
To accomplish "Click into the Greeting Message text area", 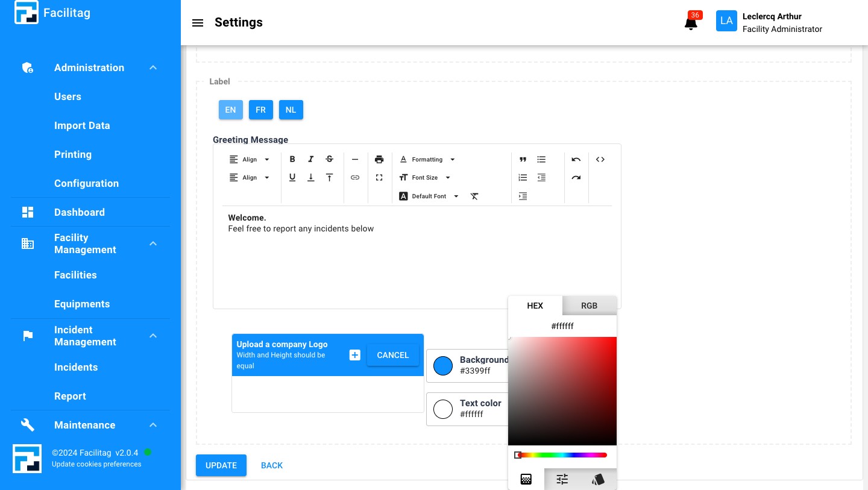I will [x=417, y=257].
